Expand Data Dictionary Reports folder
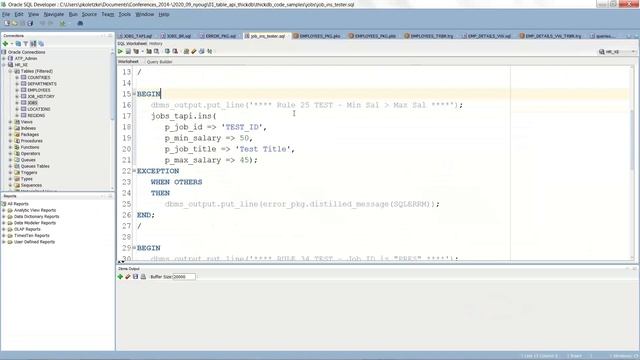 [x=4, y=217]
